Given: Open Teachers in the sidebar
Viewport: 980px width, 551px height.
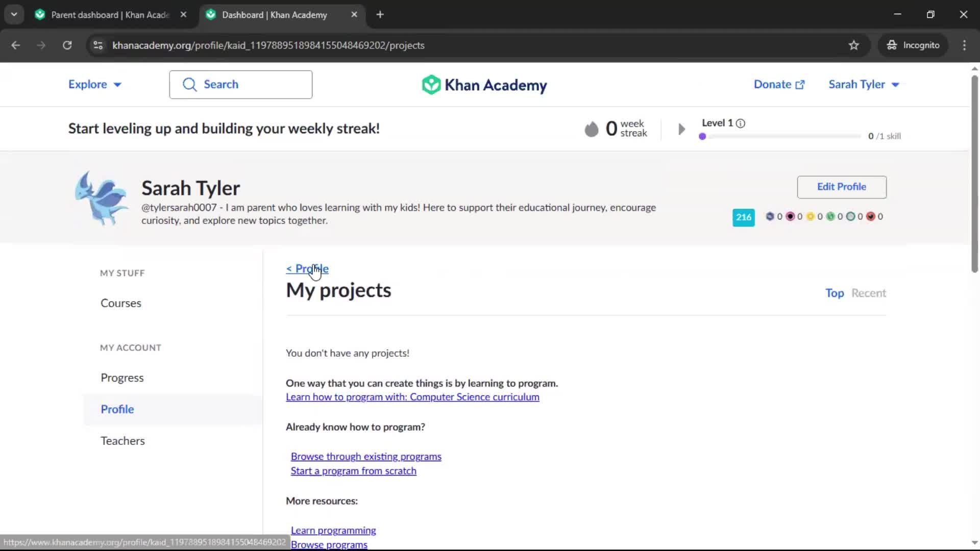Looking at the screenshot, I should (122, 441).
